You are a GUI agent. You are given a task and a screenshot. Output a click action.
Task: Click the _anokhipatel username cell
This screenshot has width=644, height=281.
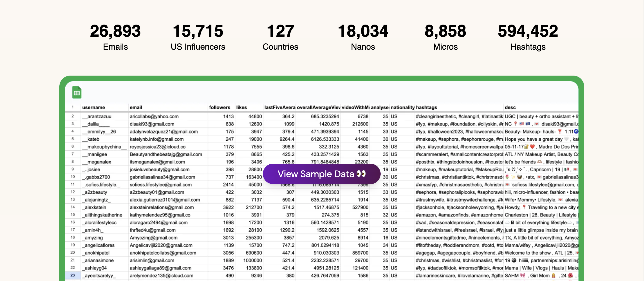97,253
